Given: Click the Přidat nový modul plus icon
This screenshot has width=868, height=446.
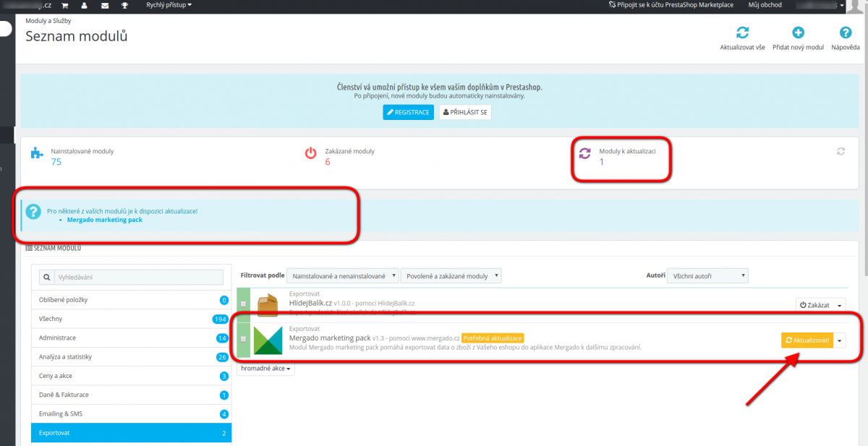Looking at the screenshot, I should tap(799, 33).
